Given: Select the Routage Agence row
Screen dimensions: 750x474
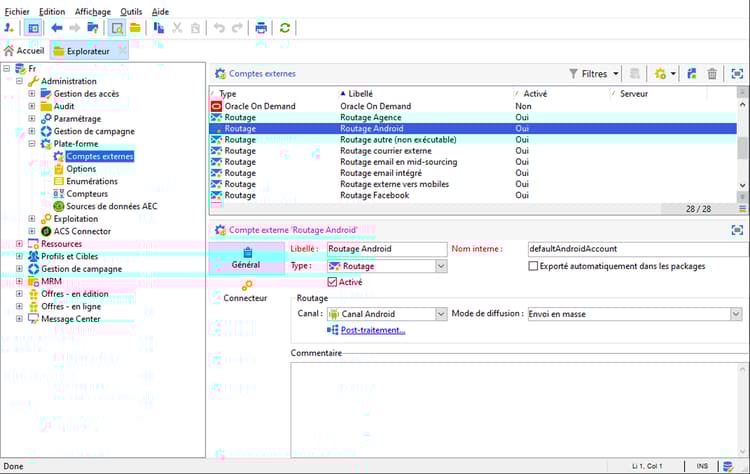Looking at the screenshot, I should pyautogui.click(x=473, y=117).
